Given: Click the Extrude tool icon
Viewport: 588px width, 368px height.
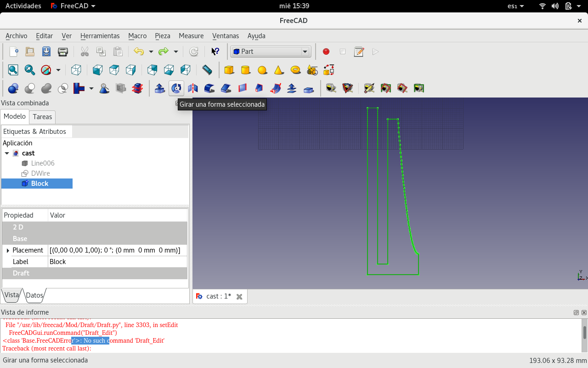Looking at the screenshot, I should pos(160,88).
